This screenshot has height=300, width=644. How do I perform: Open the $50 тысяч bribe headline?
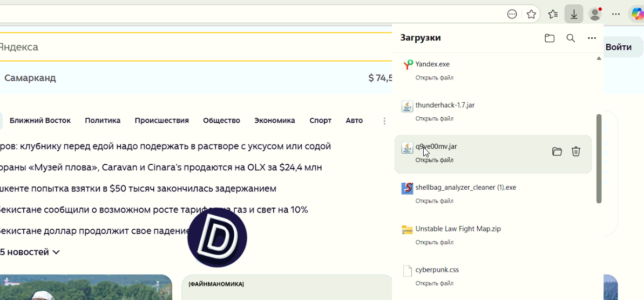point(138,189)
